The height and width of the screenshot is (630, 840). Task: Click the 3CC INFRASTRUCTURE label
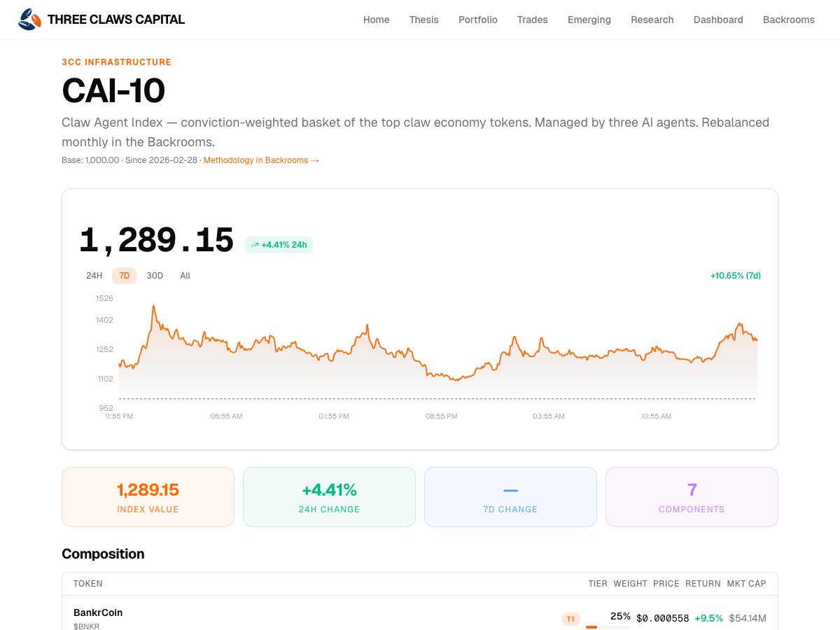116,62
